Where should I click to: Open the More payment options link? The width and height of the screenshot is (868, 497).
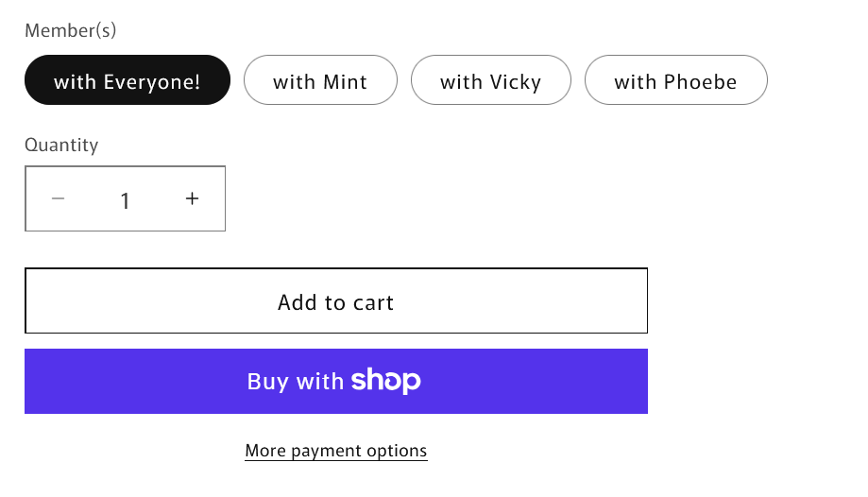[335, 451]
